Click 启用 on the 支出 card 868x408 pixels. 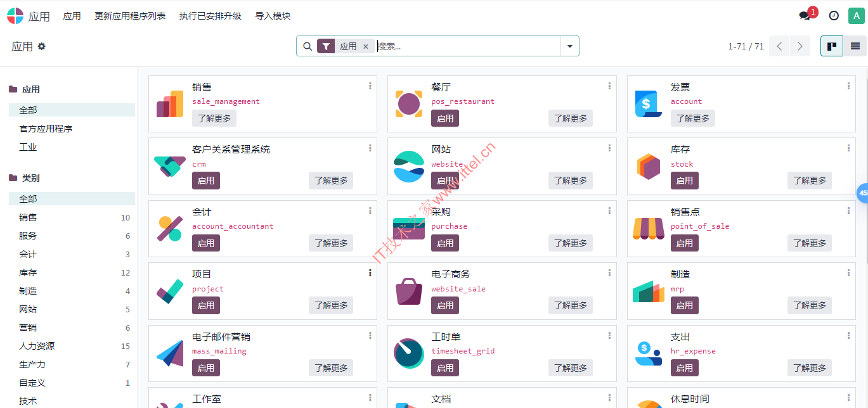(685, 368)
